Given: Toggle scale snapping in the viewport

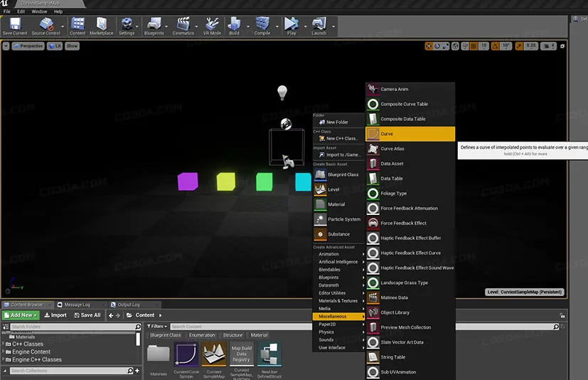Looking at the screenshot, I should [519, 46].
